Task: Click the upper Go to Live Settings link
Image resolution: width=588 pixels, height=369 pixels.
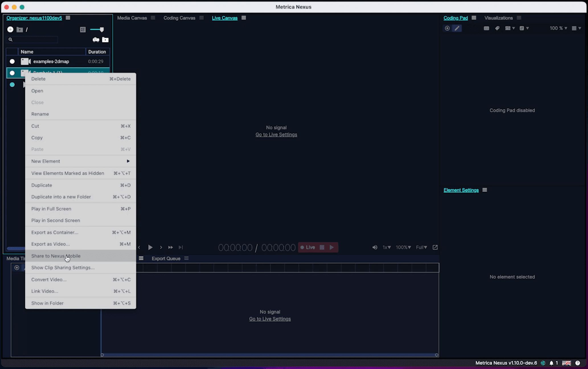Action: (x=276, y=135)
